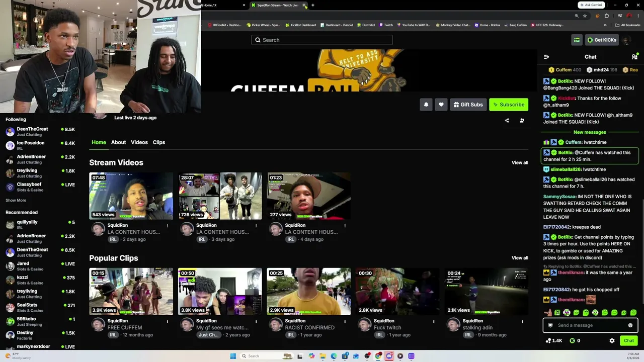Open the browser extensions puzzle icon
This screenshot has width=644, height=362.
pos(606,16)
